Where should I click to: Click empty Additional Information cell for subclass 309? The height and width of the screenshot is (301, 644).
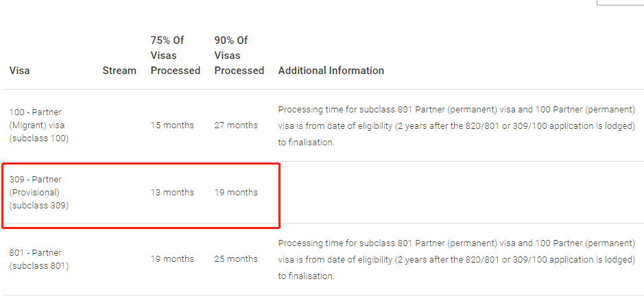coord(460,193)
